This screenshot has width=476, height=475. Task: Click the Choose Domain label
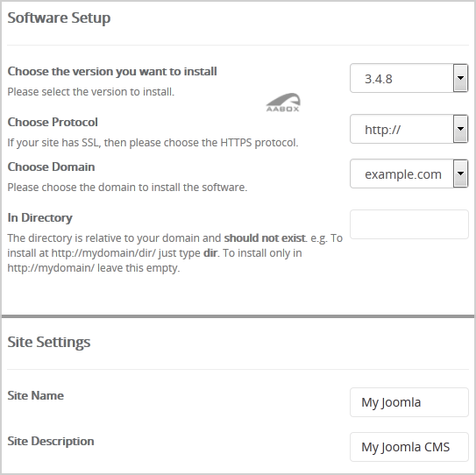click(x=51, y=167)
